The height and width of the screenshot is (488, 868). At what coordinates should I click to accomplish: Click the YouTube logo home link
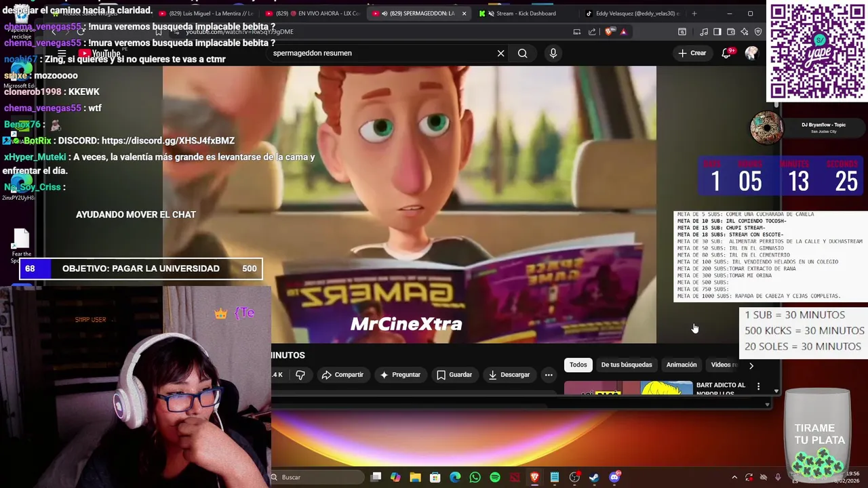coord(99,54)
